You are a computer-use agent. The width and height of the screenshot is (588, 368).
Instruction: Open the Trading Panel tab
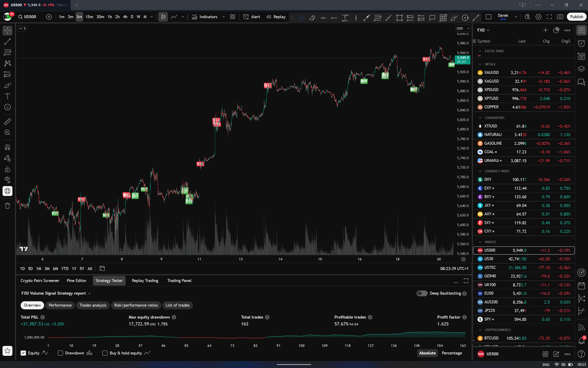coord(179,281)
